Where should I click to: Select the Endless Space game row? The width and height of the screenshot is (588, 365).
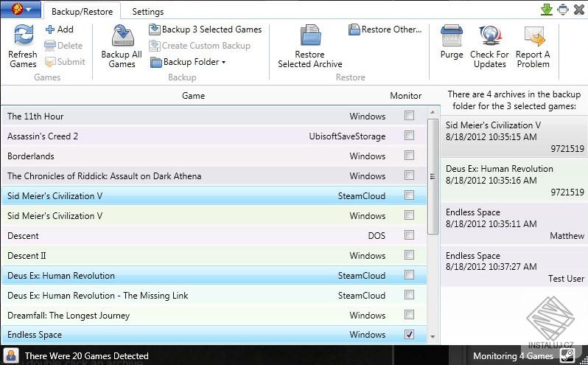click(x=214, y=334)
